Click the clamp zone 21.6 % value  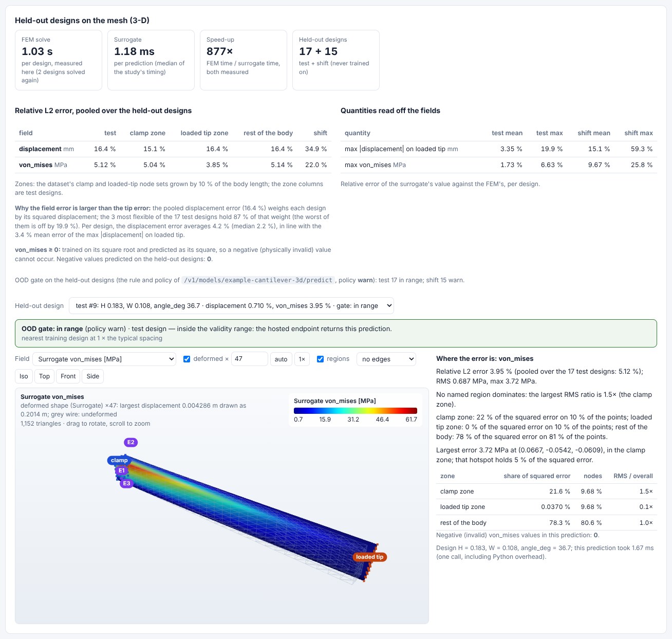tap(559, 491)
